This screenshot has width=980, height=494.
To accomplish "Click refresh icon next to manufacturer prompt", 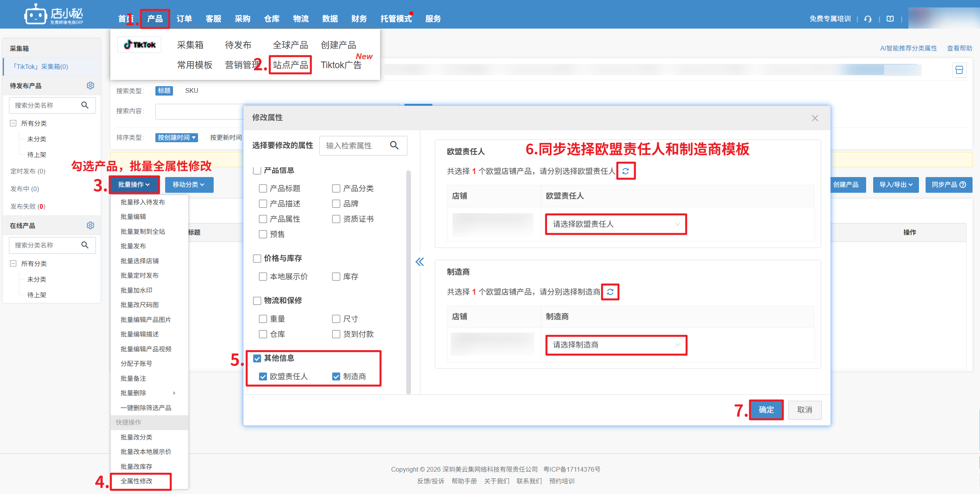I will click(610, 292).
